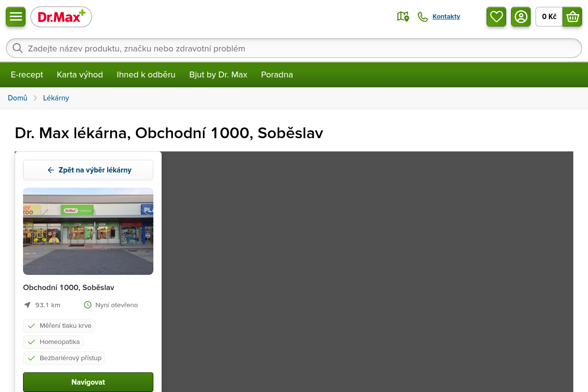Image resolution: width=588 pixels, height=392 pixels.
Task: Click the 93.1 km distance text
Action: 48,305
